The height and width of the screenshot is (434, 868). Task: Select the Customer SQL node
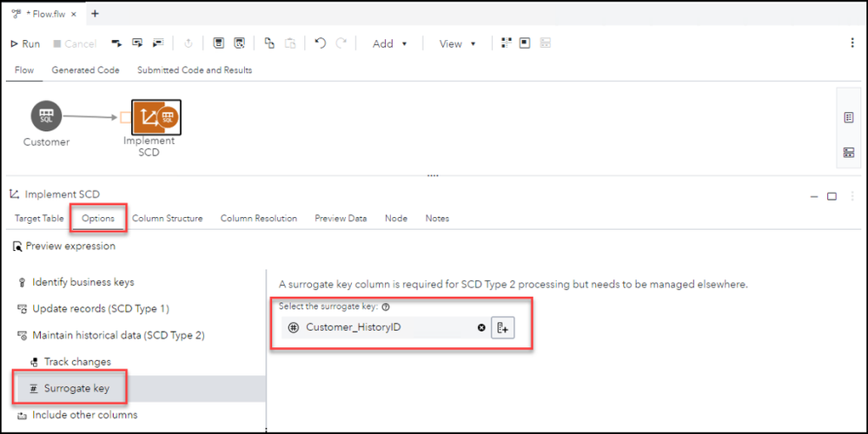coord(47,116)
